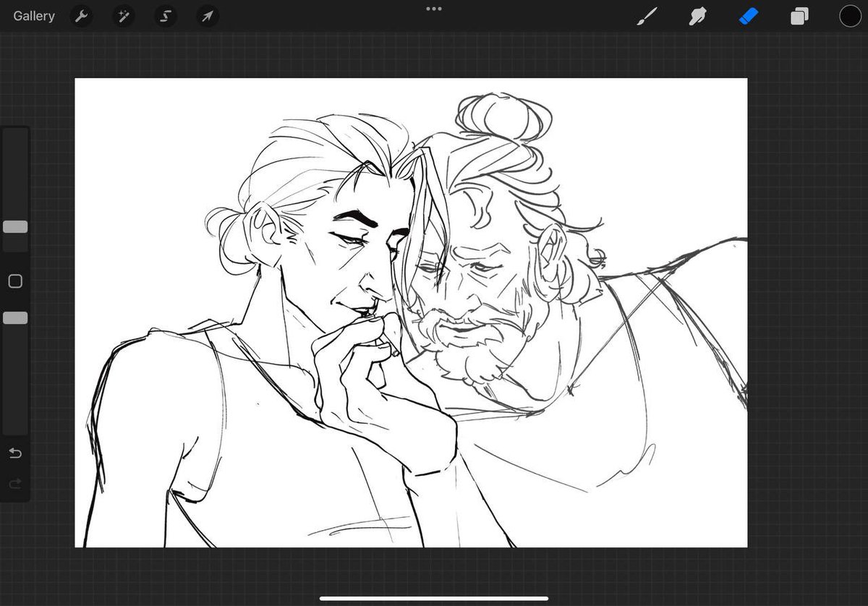The image size is (868, 606).
Task: Adjust the brush size slider
Action: [x=14, y=226]
